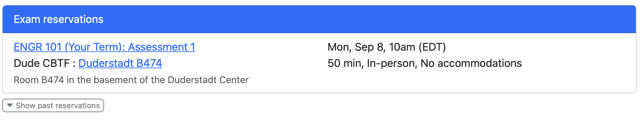Click the word Assessment in the exam link
644x123 pixels.
(158, 47)
